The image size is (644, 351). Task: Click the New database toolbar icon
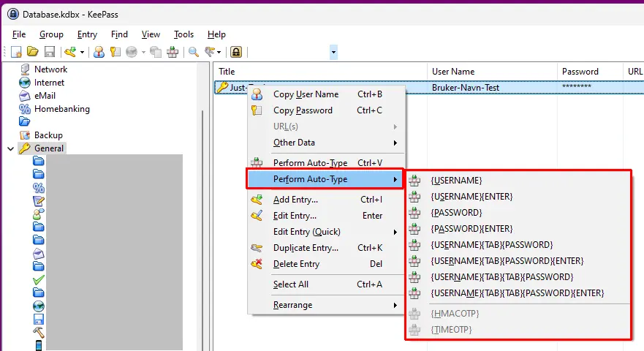click(16, 52)
